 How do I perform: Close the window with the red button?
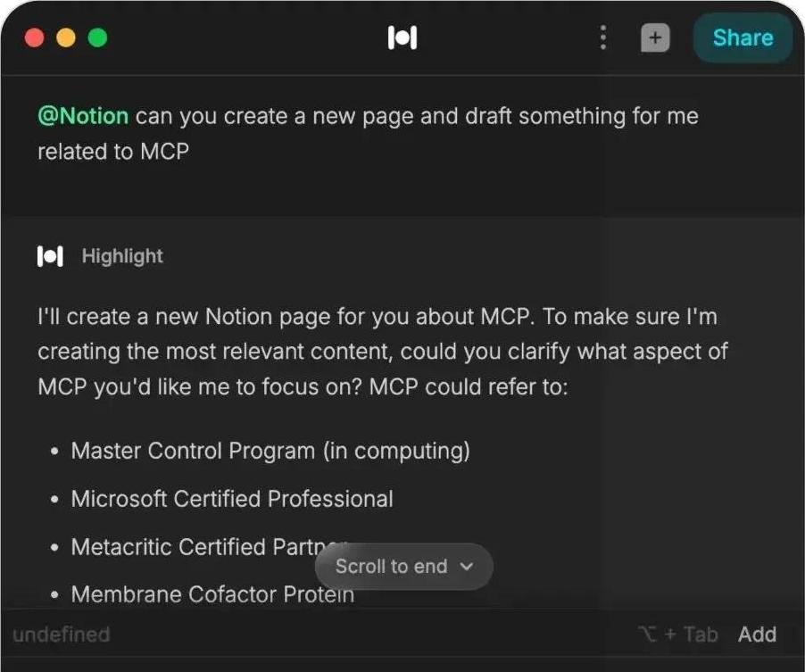click(35, 37)
